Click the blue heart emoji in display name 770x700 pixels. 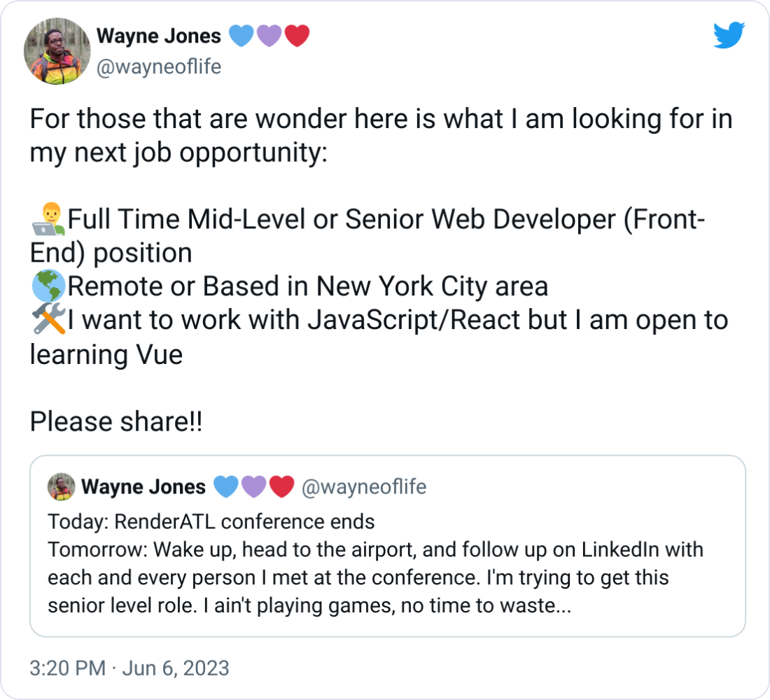(x=241, y=35)
